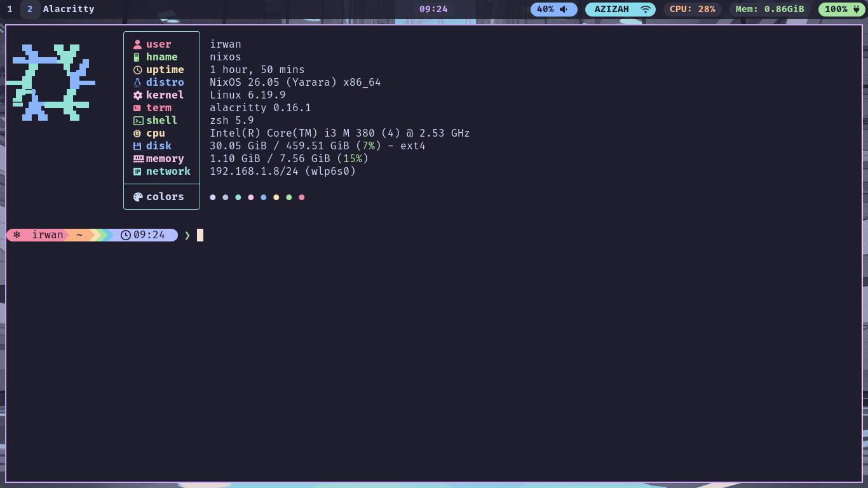This screenshot has width=868, height=488.
Task: Click the pink color dot in palette
Action: [251, 198]
